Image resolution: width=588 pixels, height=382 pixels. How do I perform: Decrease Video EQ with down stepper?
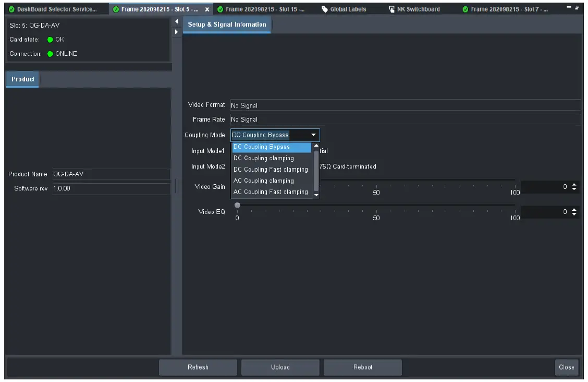(x=574, y=214)
